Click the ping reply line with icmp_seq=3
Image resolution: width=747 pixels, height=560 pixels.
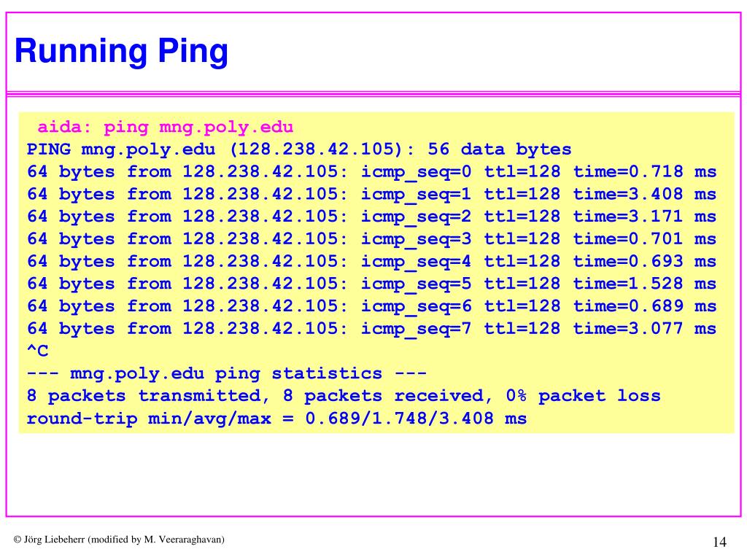(x=371, y=239)
